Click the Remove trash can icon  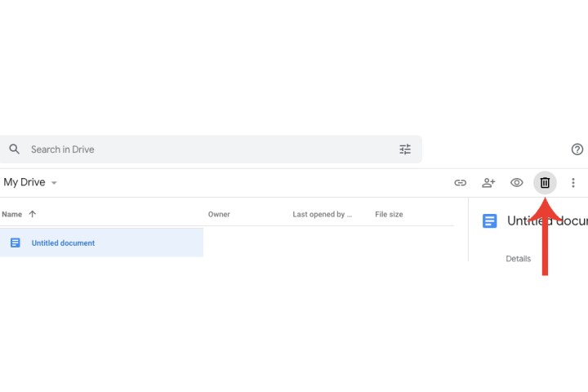(x=545, y=183)
